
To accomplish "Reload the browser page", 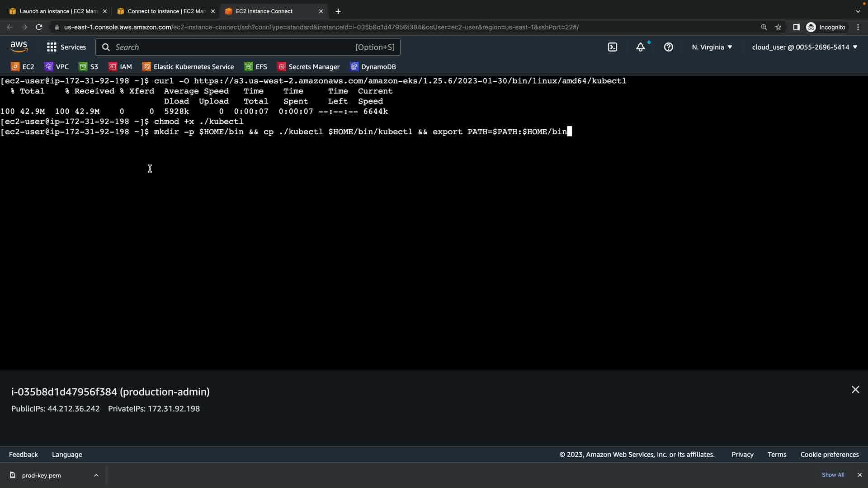I will coord(39,27).
